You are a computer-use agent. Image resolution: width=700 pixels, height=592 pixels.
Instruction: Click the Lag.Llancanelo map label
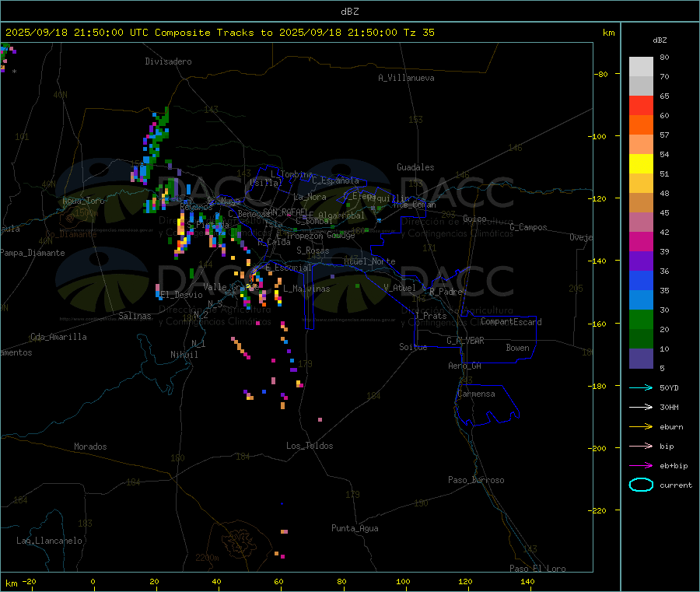point(49,541)
